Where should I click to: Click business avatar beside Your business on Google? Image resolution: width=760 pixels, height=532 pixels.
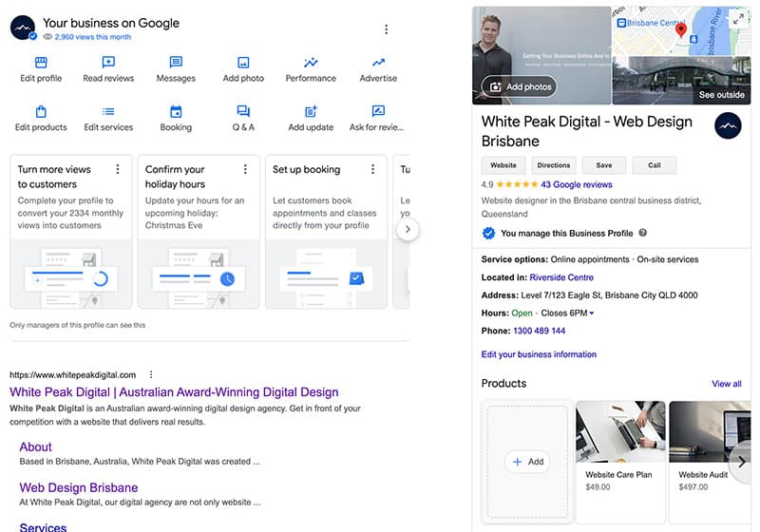click(x=23, y=28)
